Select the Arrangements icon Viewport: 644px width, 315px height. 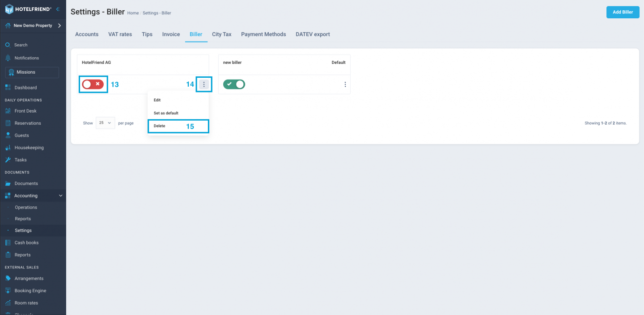click(x=9, y=278)
